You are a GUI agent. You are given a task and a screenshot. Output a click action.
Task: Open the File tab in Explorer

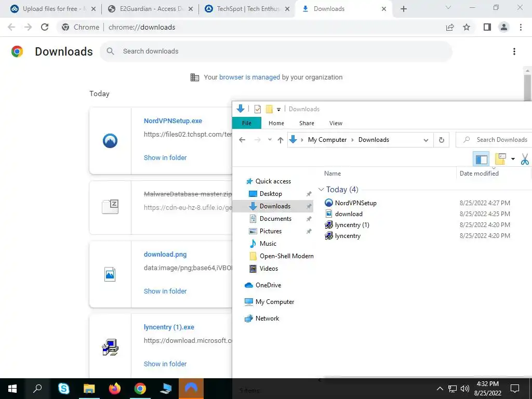pos(247,123)
